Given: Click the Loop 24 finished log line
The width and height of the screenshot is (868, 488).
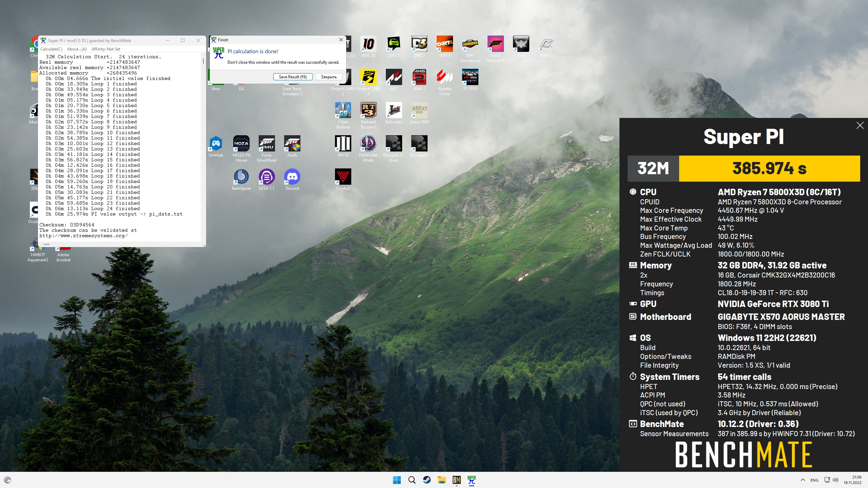Looking at the screenshot, I should point(93,208).
